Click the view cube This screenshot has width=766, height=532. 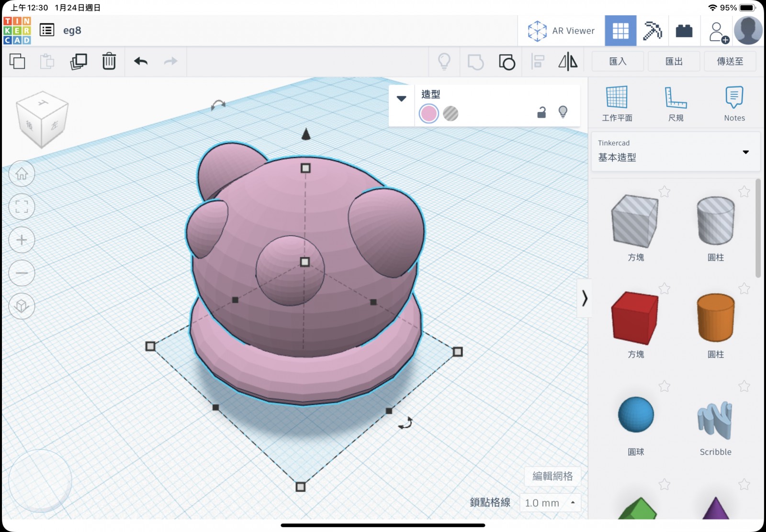click(42, 119)
